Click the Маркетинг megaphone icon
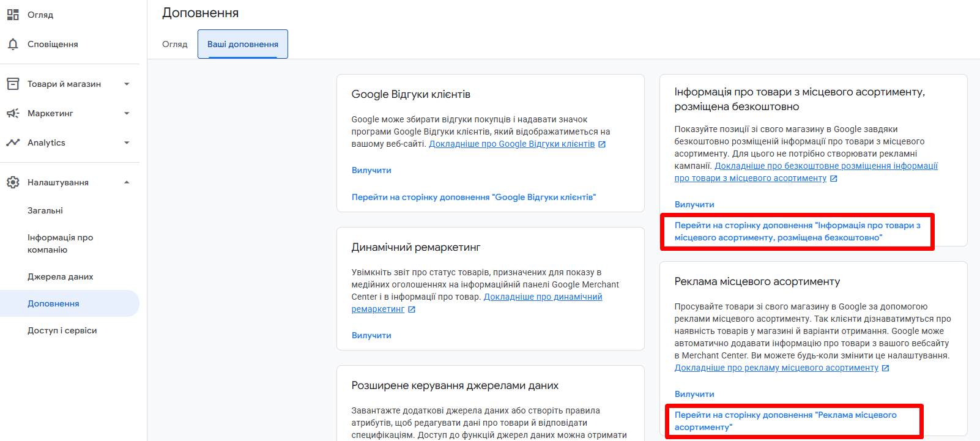980x441 pixels. point(13,113)
